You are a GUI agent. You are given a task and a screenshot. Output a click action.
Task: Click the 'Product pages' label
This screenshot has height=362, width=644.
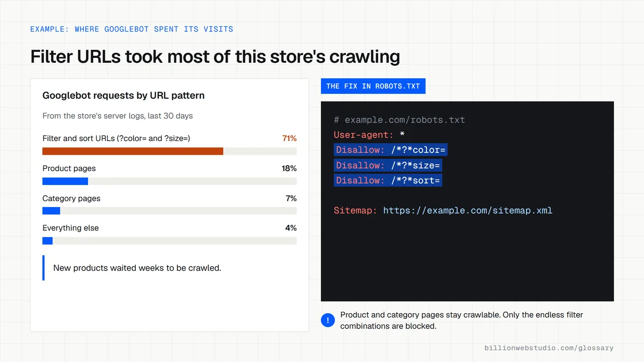click(69, 168)
